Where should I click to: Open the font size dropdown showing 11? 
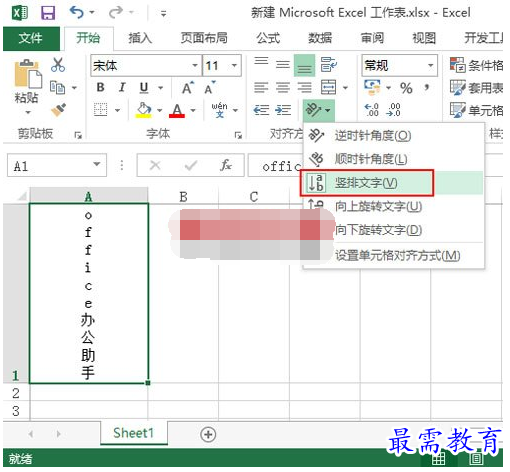point(235,65)
